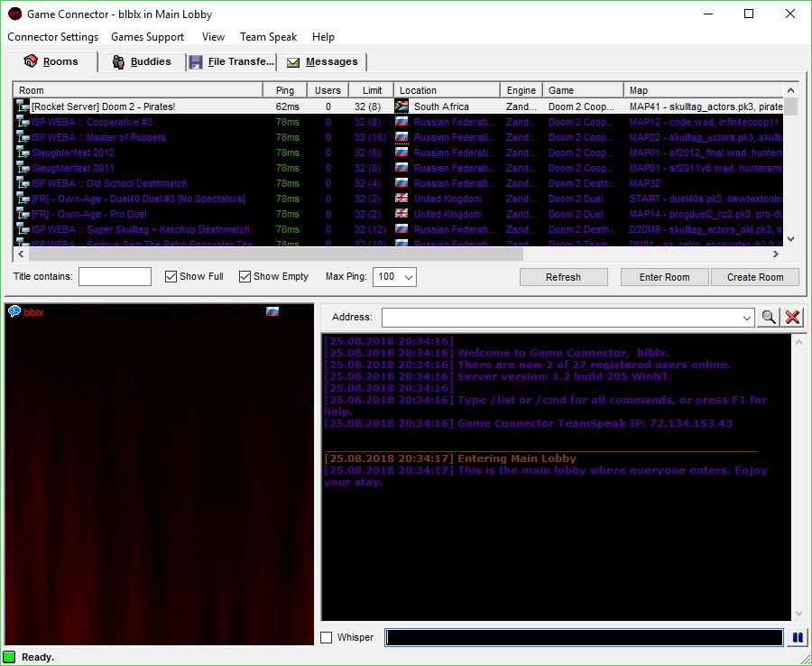The image size is (812, 666).
Task: Click the Title contains text field
Action: [x=115, y=276]
